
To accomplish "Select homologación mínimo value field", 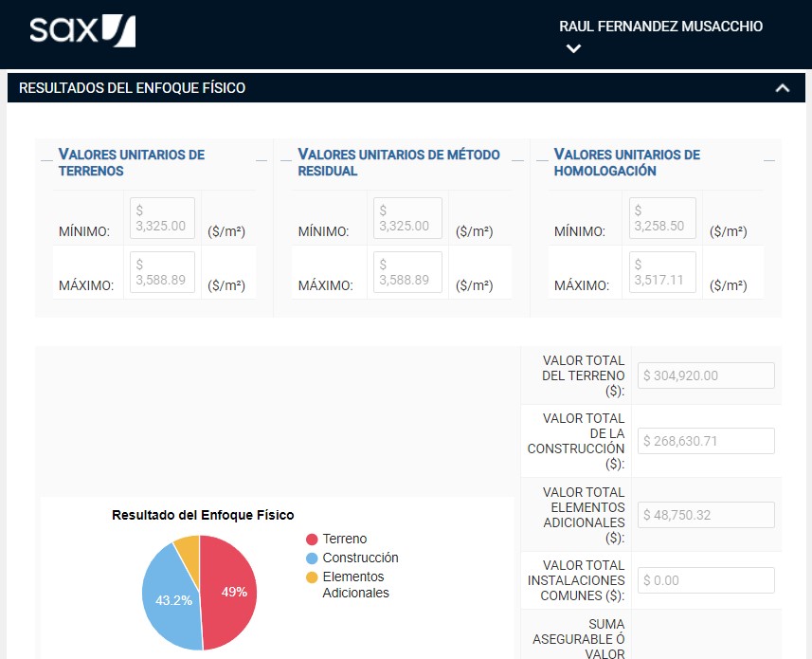I will 661,218.
